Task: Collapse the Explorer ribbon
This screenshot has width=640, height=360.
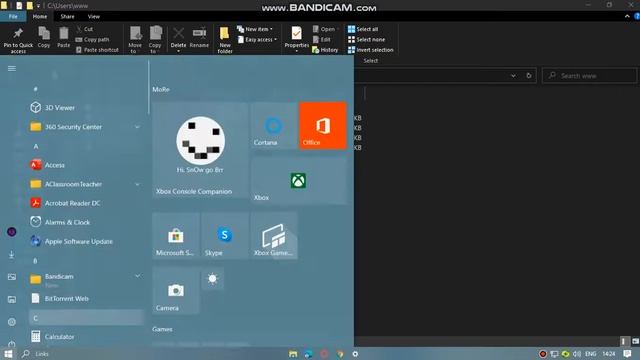Action: coord(627,16)
